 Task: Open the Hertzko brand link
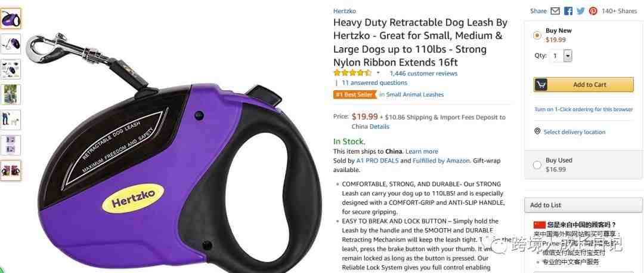pos(345,11)
